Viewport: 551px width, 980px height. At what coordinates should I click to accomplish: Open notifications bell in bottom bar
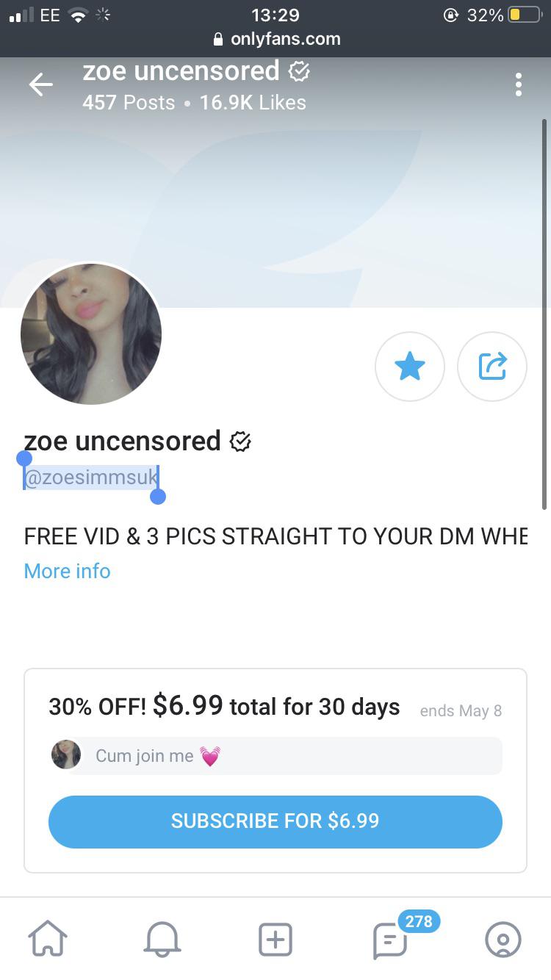162,939
